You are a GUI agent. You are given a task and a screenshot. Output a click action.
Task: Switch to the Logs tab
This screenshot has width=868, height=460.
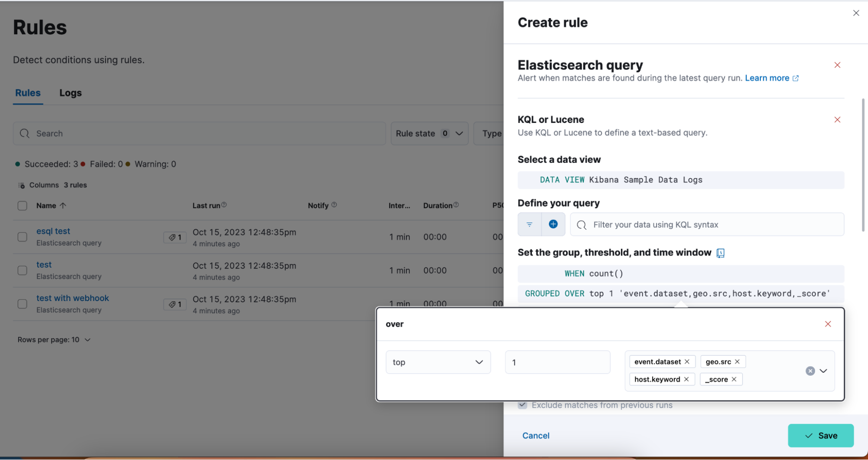point(70,93)
